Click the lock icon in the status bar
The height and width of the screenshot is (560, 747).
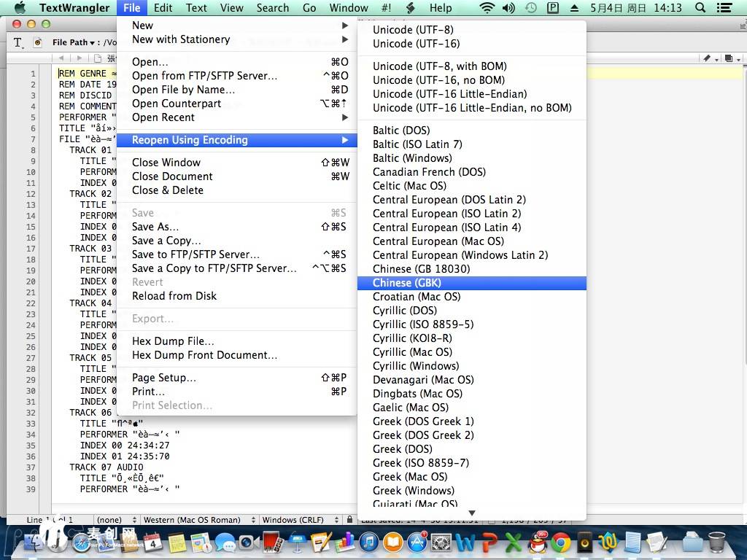point(350,520)
